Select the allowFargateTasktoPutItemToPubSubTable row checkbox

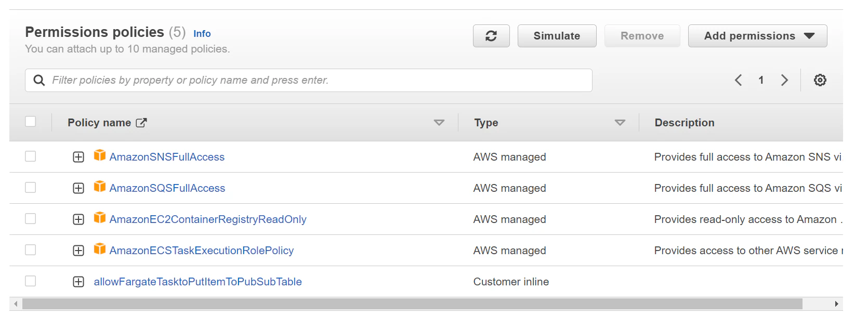(x=31, y=281)
